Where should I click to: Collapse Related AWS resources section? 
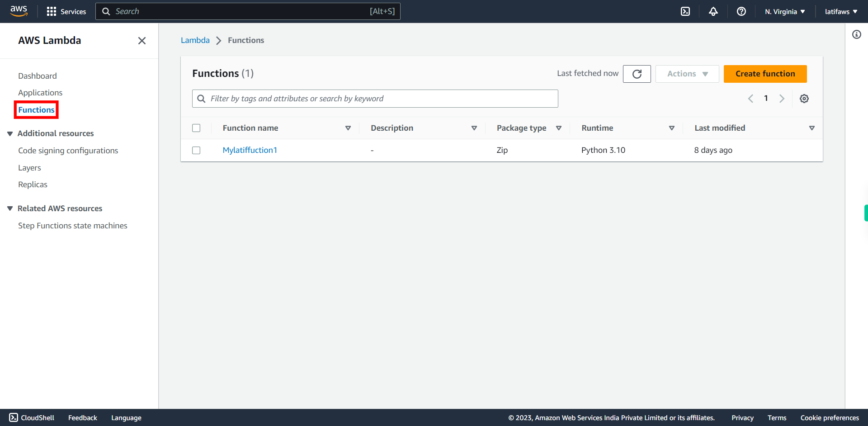pos(10,208)
